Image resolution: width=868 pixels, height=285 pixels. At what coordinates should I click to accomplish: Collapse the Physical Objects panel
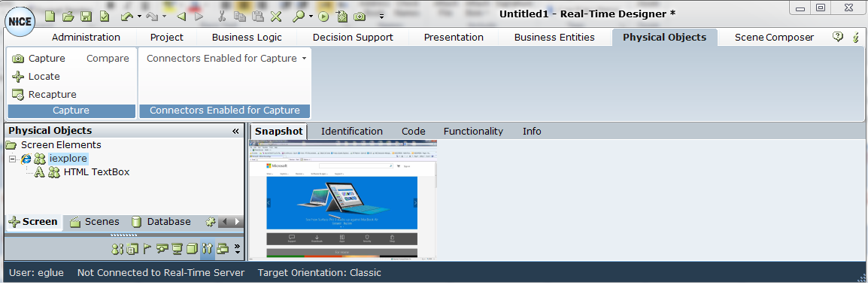235,131
